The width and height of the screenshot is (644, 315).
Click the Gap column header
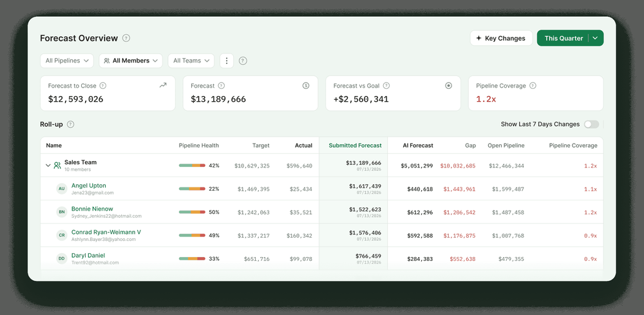[470, 146]
